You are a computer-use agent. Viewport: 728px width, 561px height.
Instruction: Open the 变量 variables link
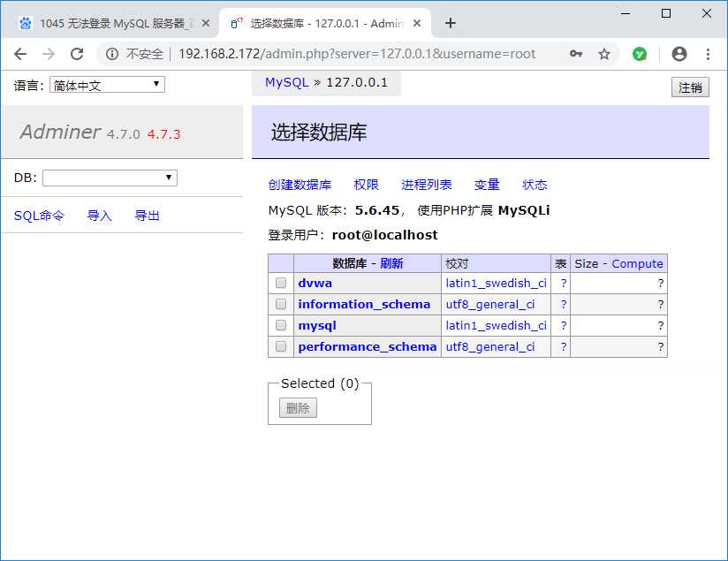point(487,185)
